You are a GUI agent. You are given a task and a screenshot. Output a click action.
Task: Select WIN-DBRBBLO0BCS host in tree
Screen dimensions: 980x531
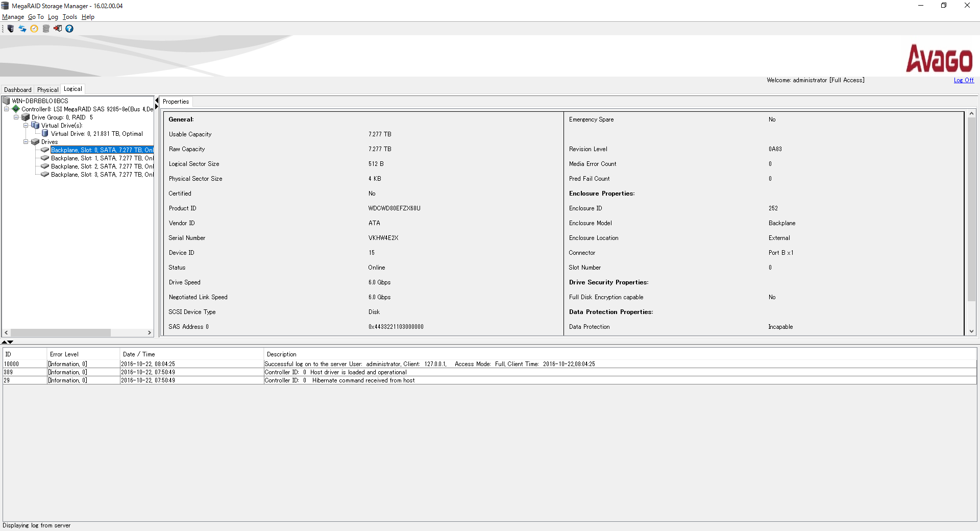click(40, 101)
